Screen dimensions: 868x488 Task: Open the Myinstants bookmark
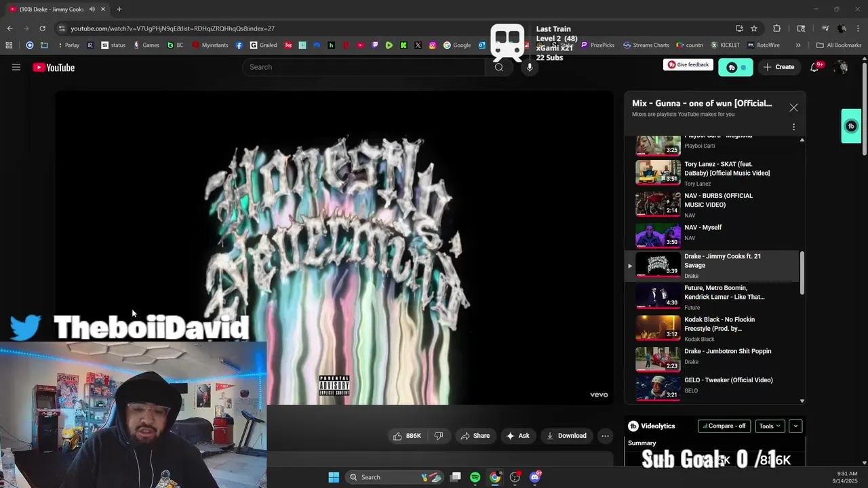(211, 45)
